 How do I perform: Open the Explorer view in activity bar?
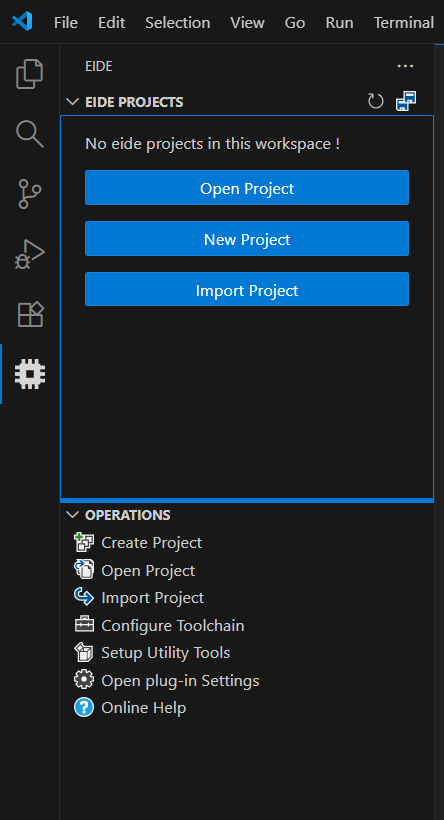(x=29, y=74)
